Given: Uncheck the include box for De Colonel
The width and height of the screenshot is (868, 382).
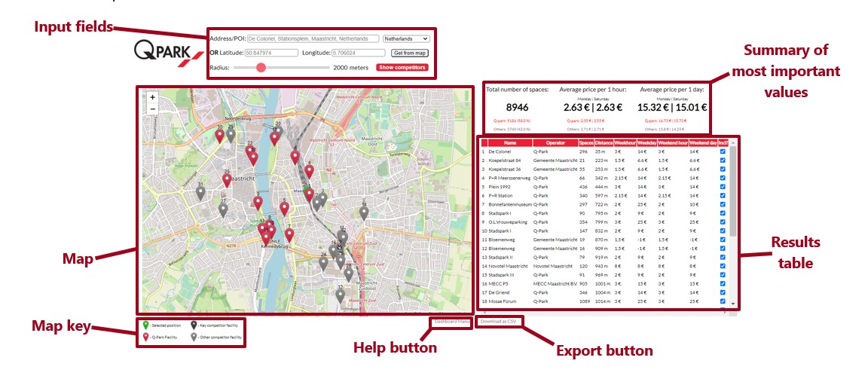Looking at the screenshot, I should coord(723,151).
